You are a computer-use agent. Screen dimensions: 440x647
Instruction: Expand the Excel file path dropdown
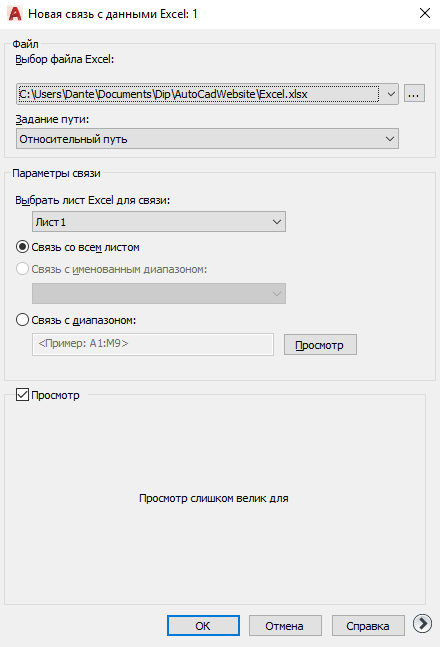[390, 94]
